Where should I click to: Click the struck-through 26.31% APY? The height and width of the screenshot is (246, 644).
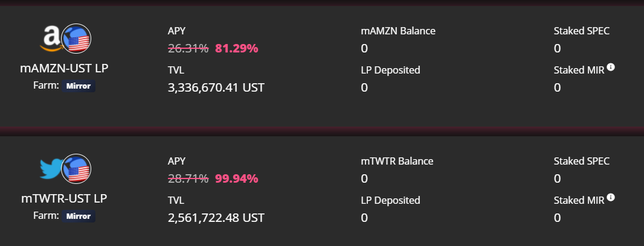click(188, 48)
